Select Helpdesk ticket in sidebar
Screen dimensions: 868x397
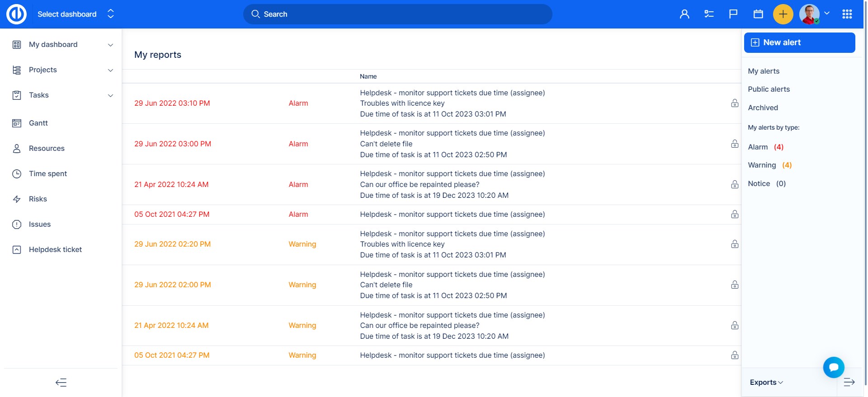(55, 249)
